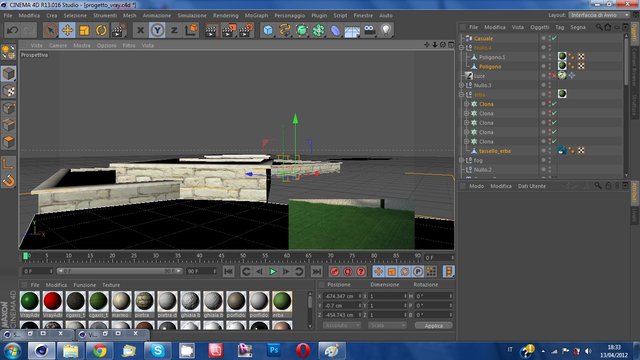640x360 pixels.
Task: Expand the first Clona object
Action: pyautogui.click(x=466, y=104)
